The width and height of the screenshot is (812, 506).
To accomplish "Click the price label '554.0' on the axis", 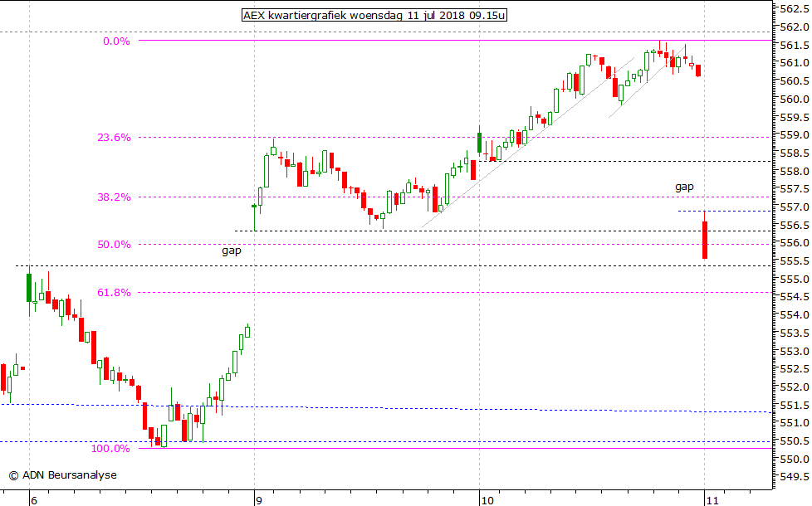I will [795, 314].
